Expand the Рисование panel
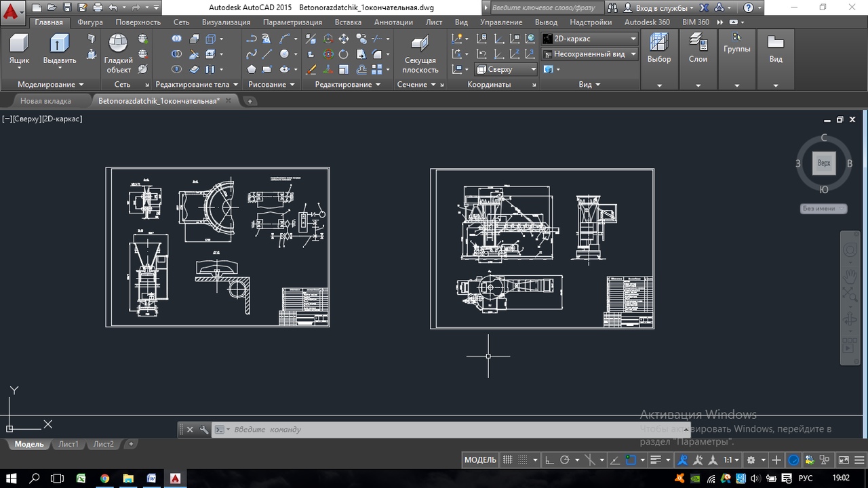The width and height of the screenshot is (868, 488). (271, 85)
